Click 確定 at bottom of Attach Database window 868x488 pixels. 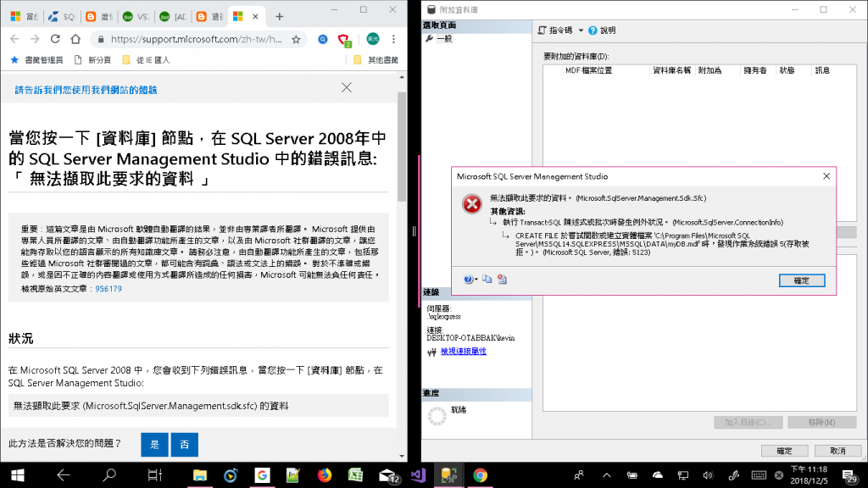pos(784,451)
